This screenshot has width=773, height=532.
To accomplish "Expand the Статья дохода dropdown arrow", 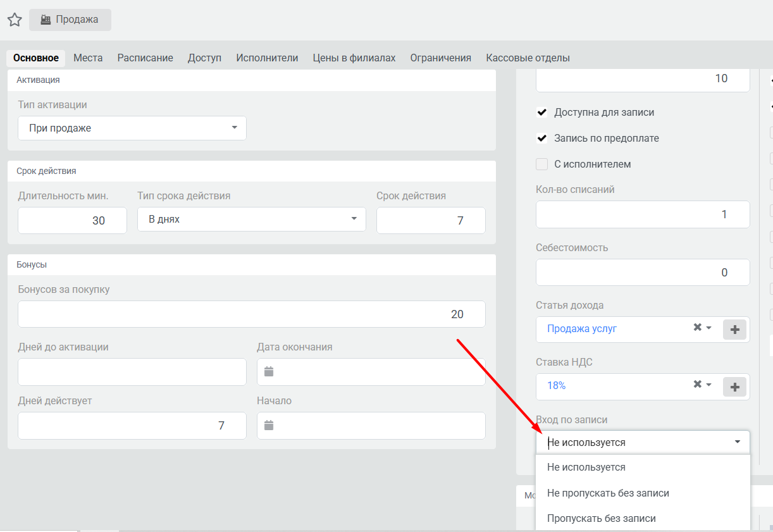I will point(709,328).
